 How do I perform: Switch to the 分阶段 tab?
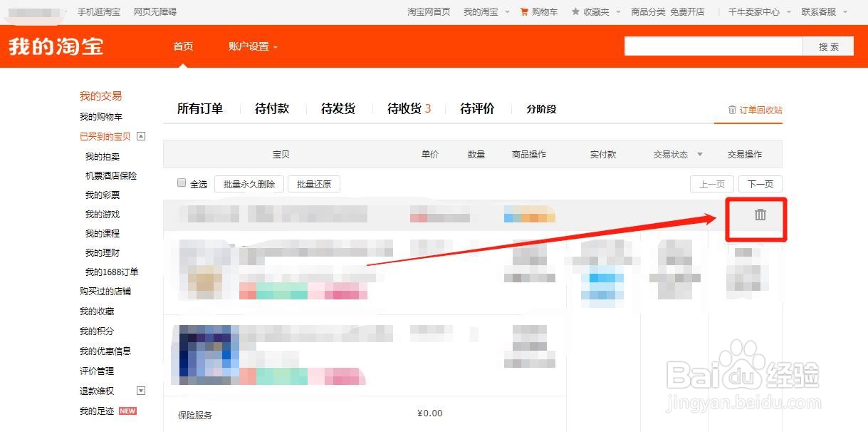coord(541,109)
